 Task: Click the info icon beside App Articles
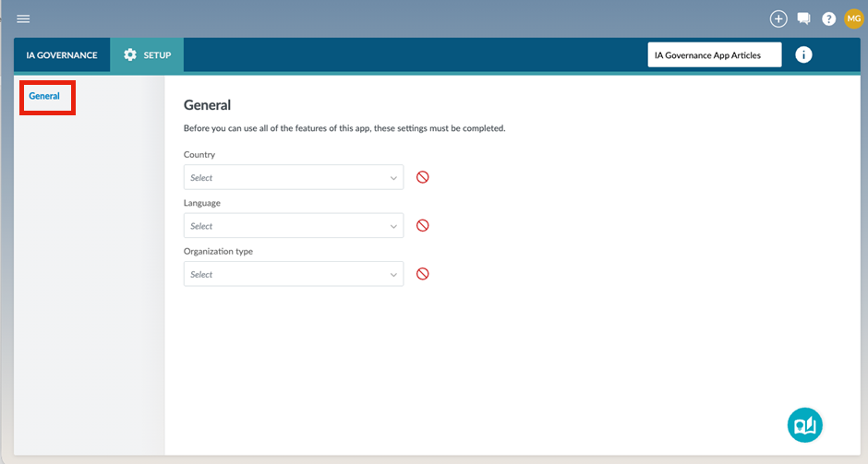pyautogui.click(x=803, y=55)
